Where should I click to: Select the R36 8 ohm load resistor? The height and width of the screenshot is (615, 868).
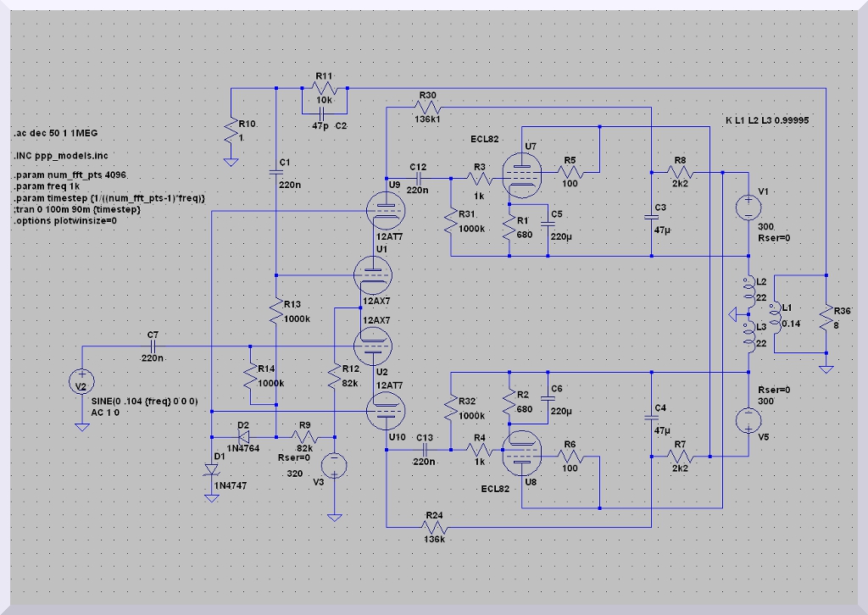825,320
